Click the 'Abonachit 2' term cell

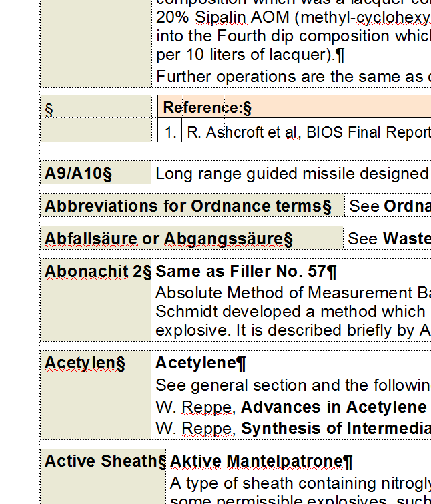(95, 300)
